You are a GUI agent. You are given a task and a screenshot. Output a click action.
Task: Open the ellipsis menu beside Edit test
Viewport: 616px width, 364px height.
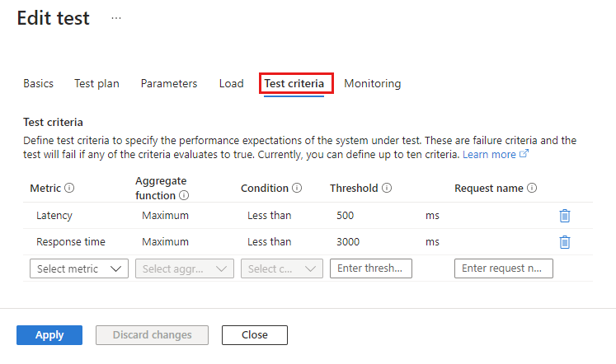tap(116, 18)
